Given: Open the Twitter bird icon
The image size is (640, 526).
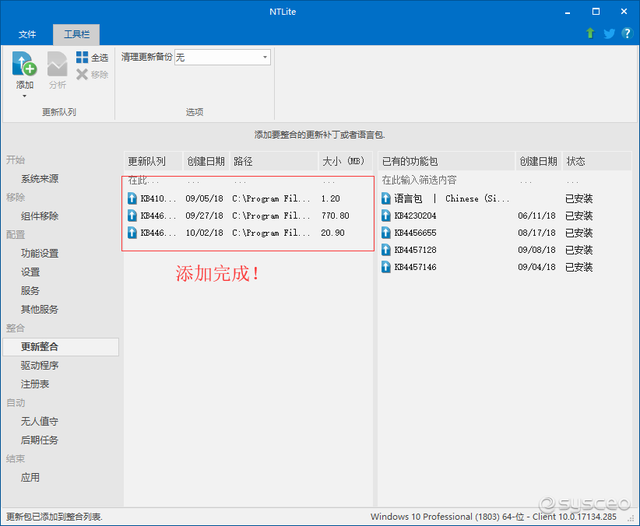Looking at the screenshot, I should coord(609,33).
